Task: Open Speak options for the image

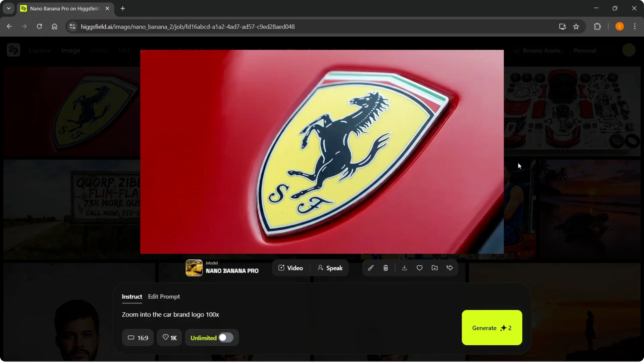Action: click(x=330, y=268)
